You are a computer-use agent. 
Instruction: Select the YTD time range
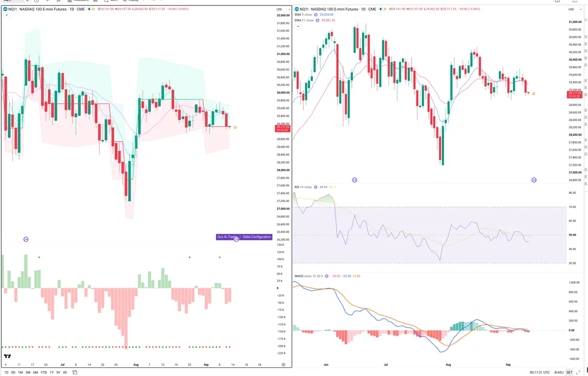tap(44, 373)
